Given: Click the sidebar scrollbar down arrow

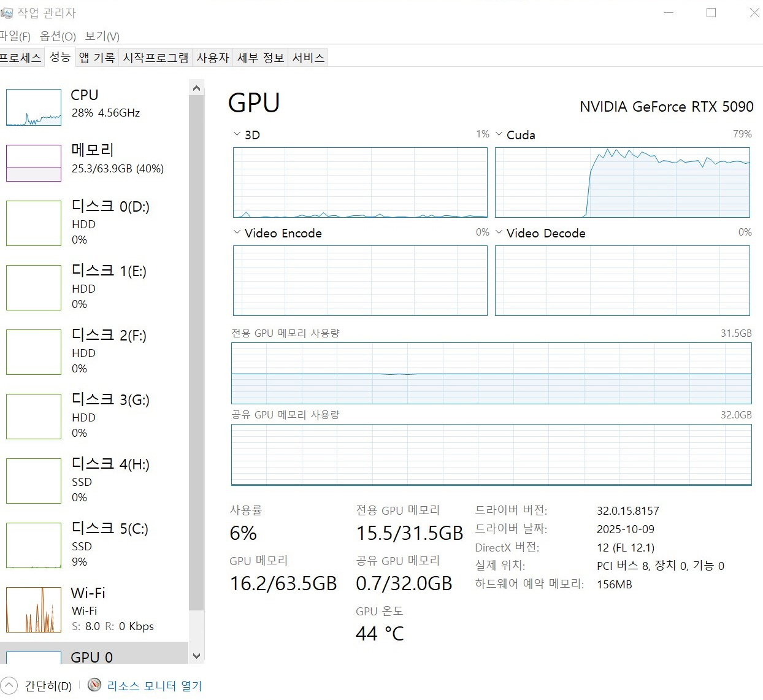Looking at the screenshot, I should pyautogui.click(x=196, y=656).
